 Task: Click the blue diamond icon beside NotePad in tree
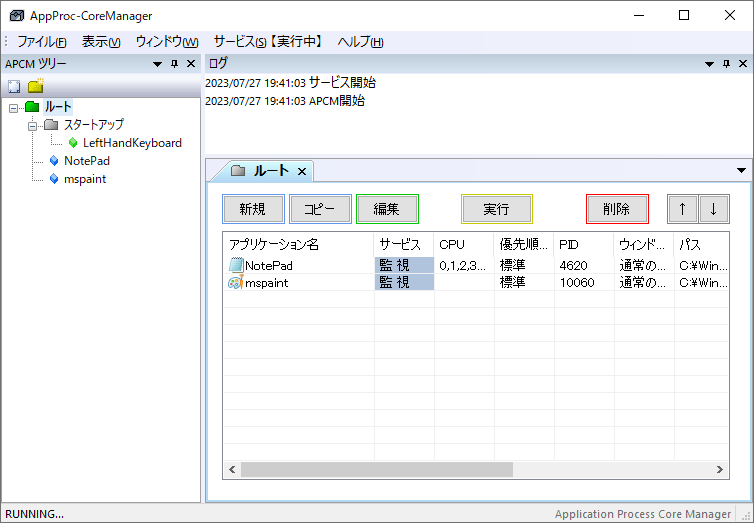pyautogui.click(x=54, y=161)
